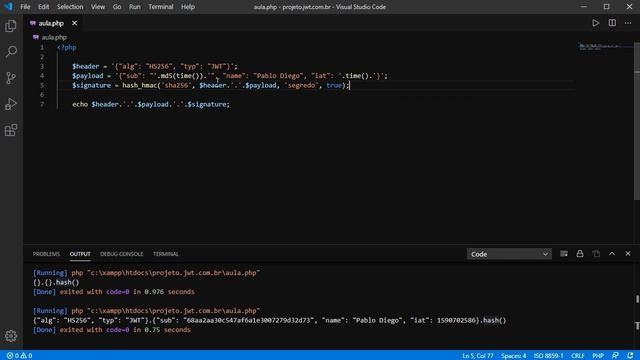This screenshot has width=640, height=360.
Task: Click the Ln 5, Col 77 status item
Action: pos(478,356)
